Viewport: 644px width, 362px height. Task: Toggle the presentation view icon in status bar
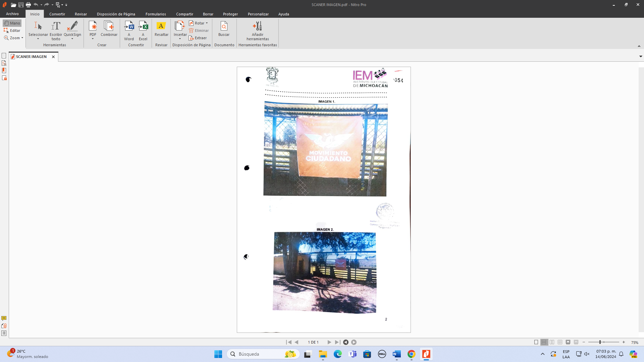coord(576,342)
